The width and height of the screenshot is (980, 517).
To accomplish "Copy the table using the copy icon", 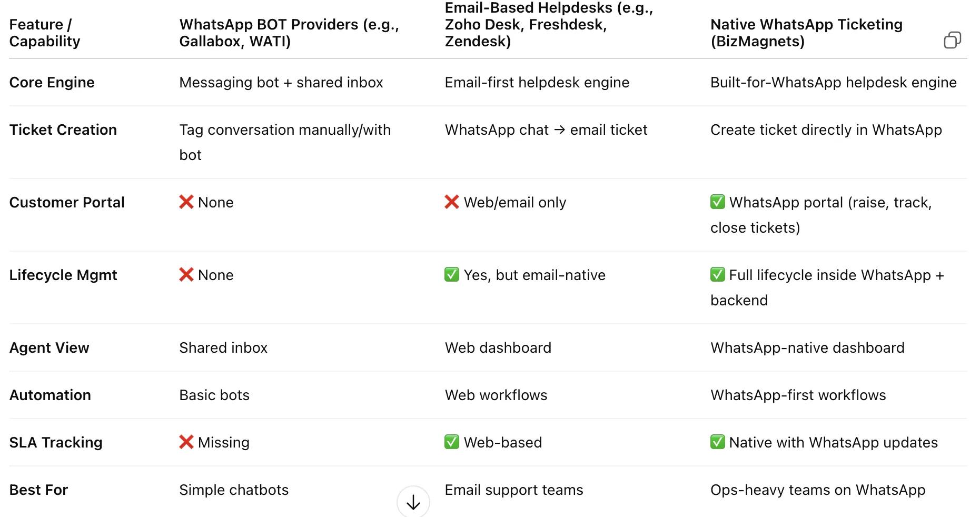I will pos(952,40).
